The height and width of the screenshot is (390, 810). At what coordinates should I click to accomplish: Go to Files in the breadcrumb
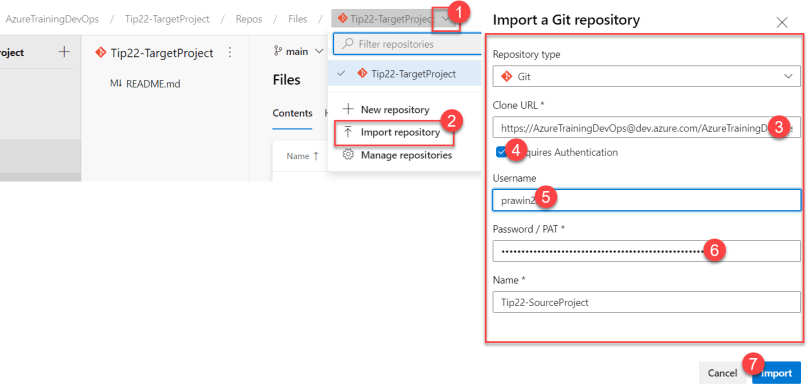pyautogui.click(x=298, y=19)
